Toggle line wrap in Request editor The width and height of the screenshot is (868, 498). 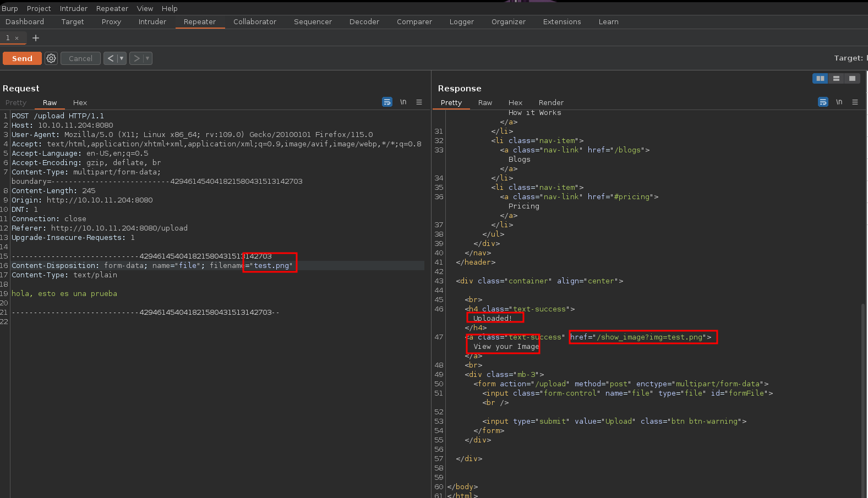coord(387,102)
